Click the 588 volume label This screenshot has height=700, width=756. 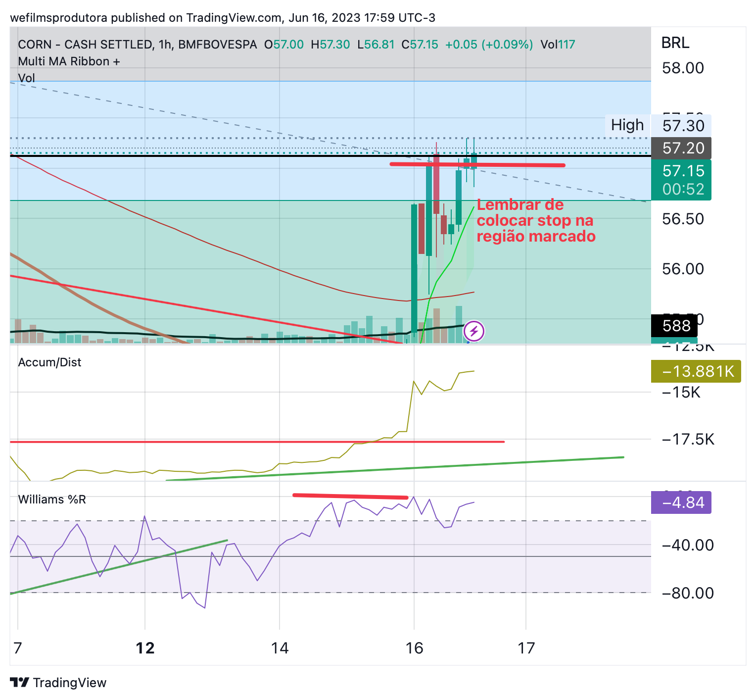click(x=674, y=326)
